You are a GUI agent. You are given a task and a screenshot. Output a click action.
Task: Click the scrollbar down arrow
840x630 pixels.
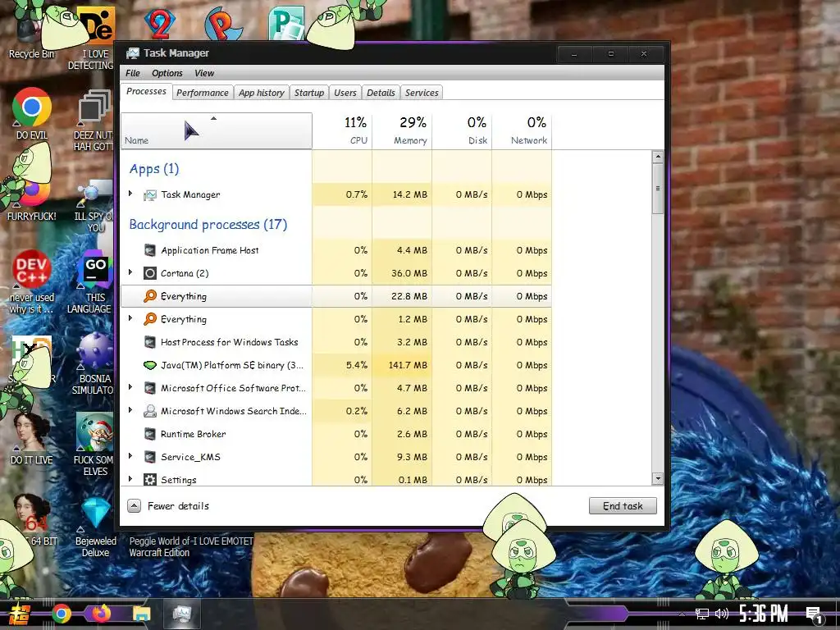658,479
